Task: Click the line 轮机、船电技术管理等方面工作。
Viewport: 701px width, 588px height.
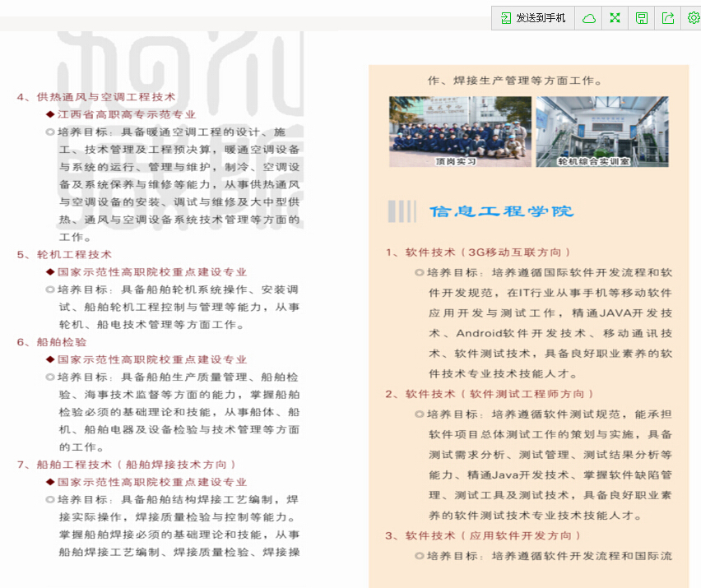Action: point(152,325)
